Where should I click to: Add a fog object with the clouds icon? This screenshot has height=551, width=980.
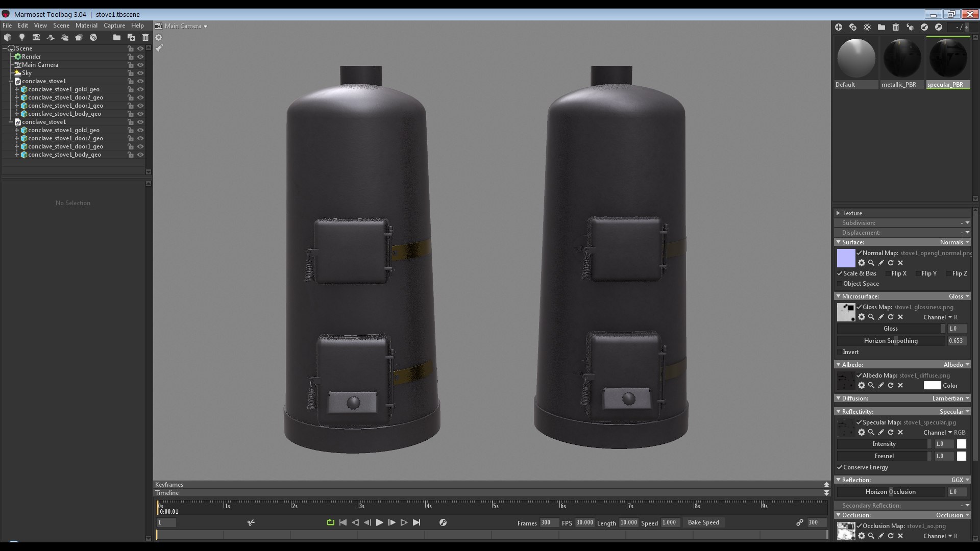65,37
